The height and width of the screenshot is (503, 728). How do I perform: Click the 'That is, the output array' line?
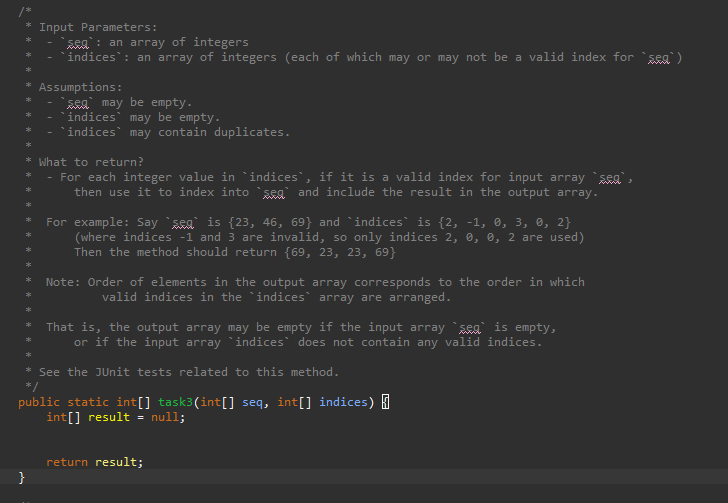301,327
